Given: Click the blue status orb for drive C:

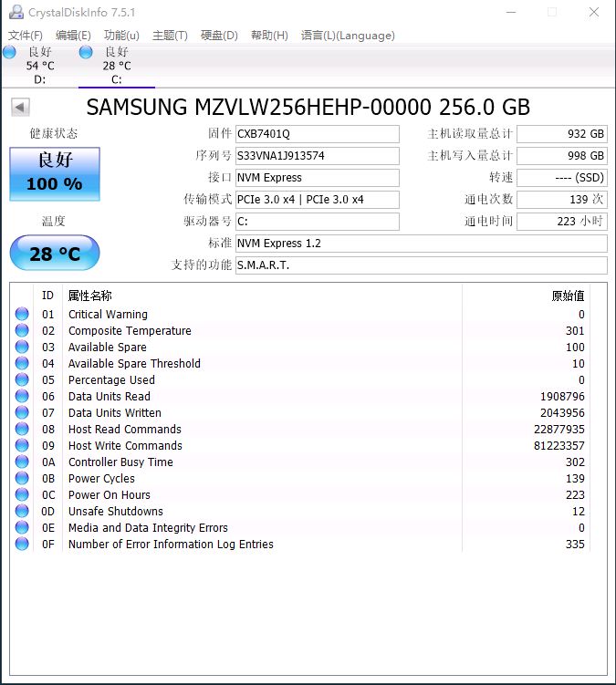Looking at the screenshot, I should (86, 52).
